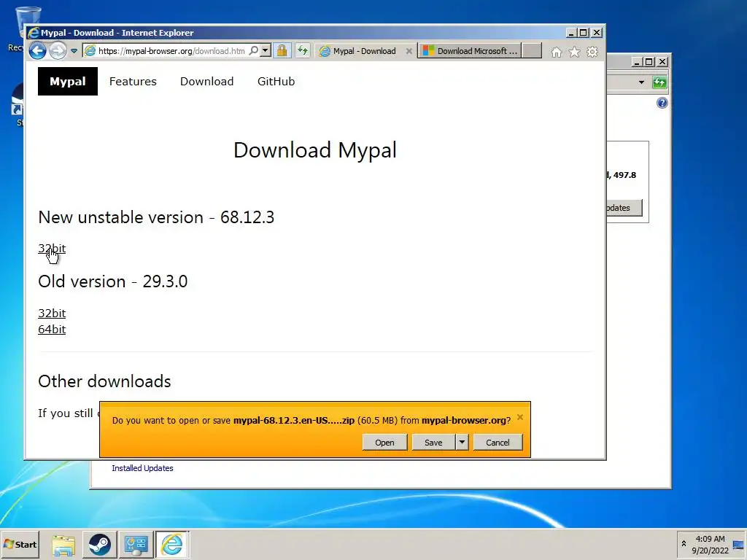Screen dimensions: 747x560
Task: Switch to the Download Microsoft tab
Action: [470, 51]
